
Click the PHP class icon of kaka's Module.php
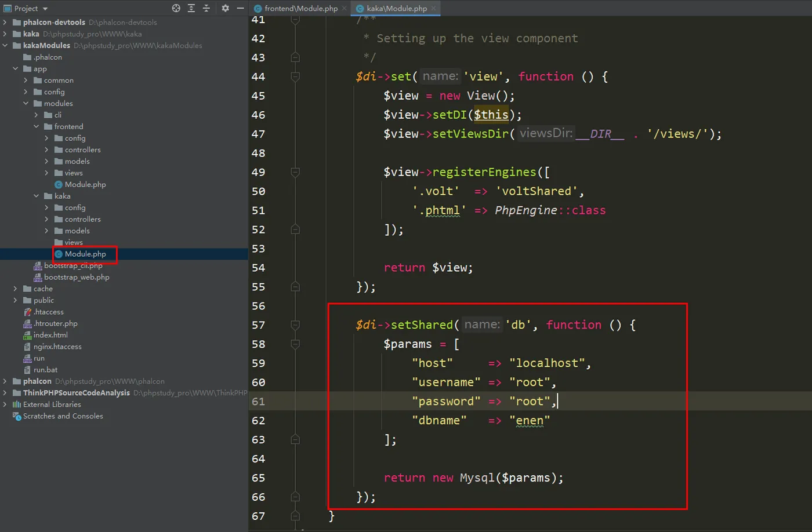coord(58,254)
